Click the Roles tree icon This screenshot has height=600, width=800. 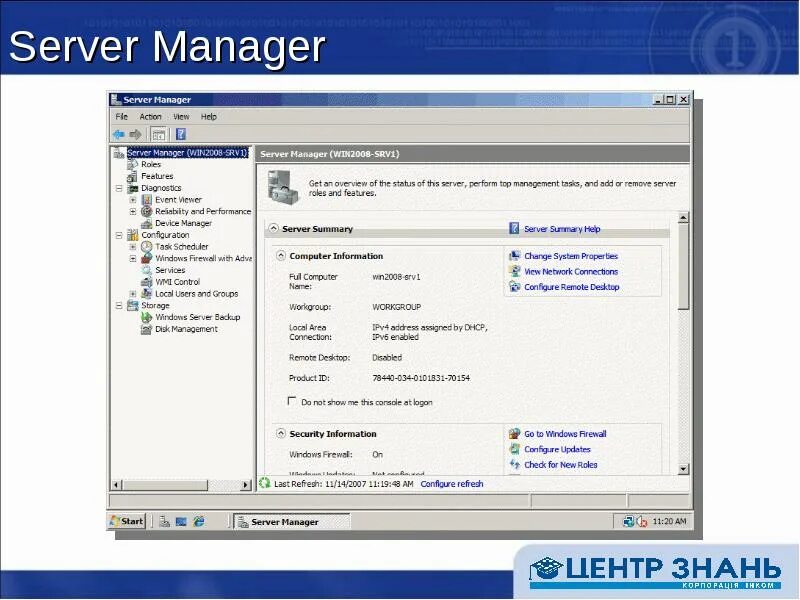coord(133,164)
